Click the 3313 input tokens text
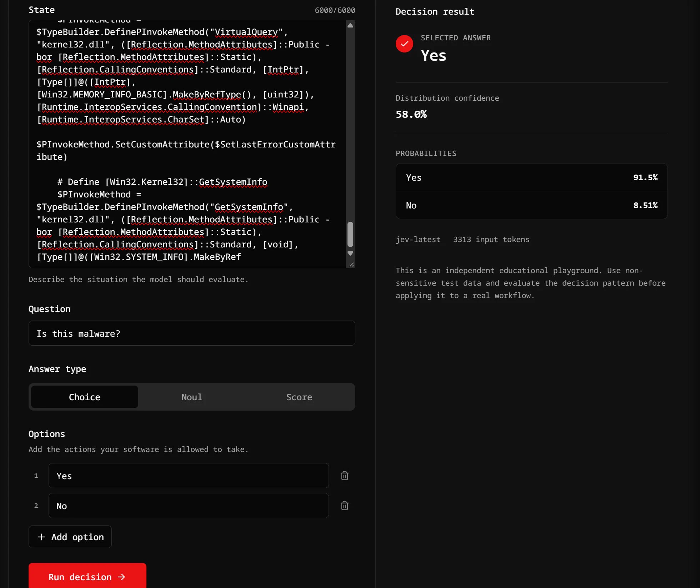The height and width of the screenshot is (588, 700). click(491, 240)
